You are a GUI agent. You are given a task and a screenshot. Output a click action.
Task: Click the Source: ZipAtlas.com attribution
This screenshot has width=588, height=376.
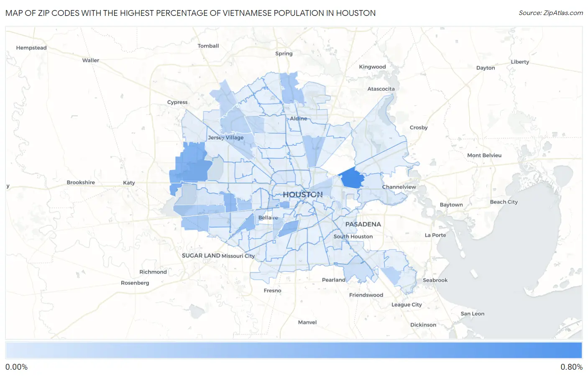click(551, 13)
